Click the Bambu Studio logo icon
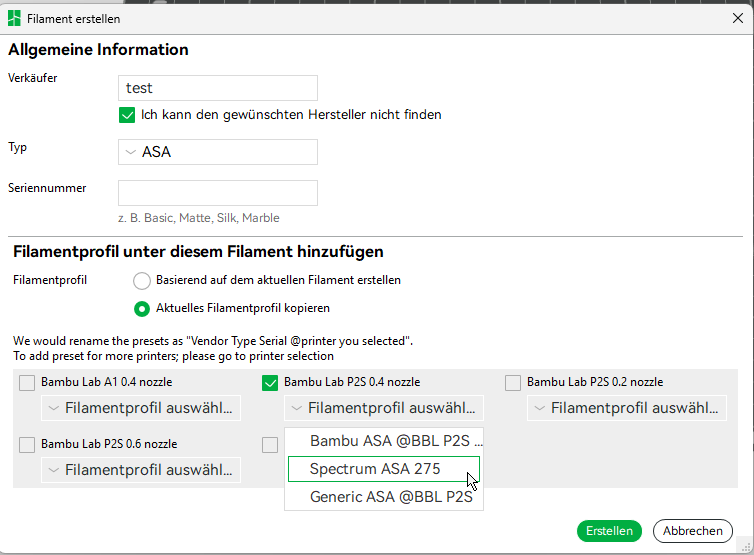754x555 pixels. click(x=14, y=18)
